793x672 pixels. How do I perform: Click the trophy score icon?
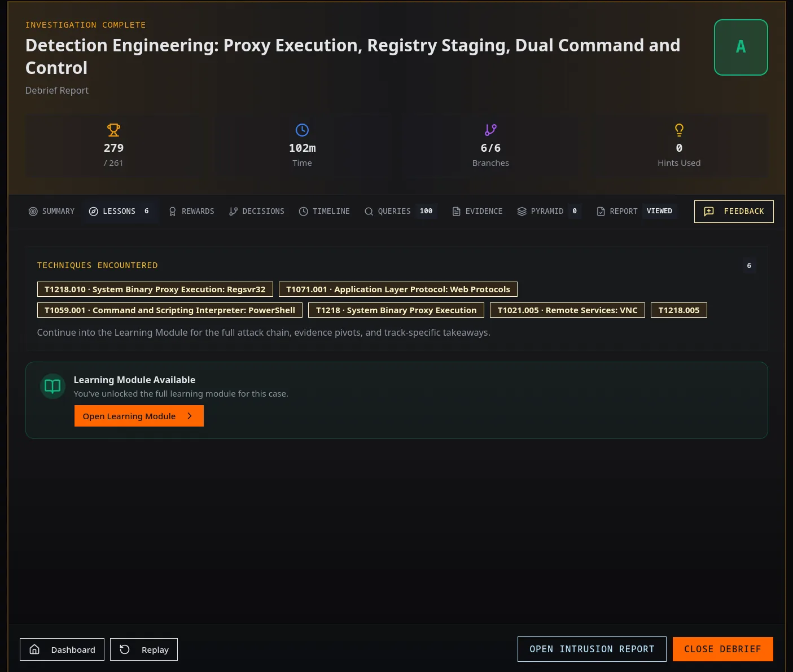(x=113, y=130)
